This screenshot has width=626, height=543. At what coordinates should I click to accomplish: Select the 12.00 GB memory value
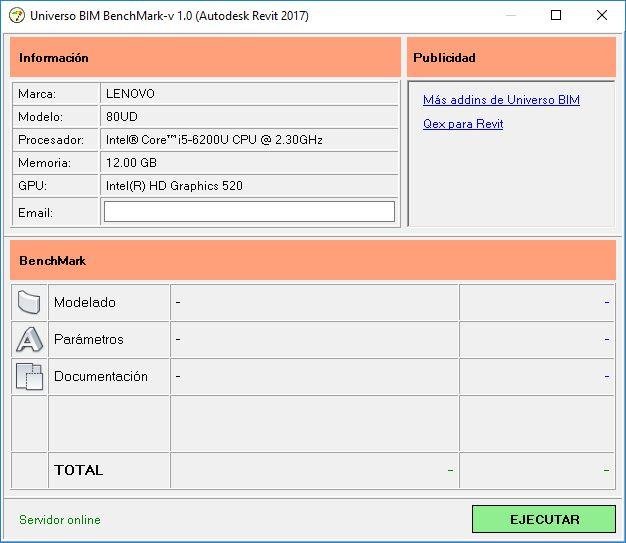(131, 163)
